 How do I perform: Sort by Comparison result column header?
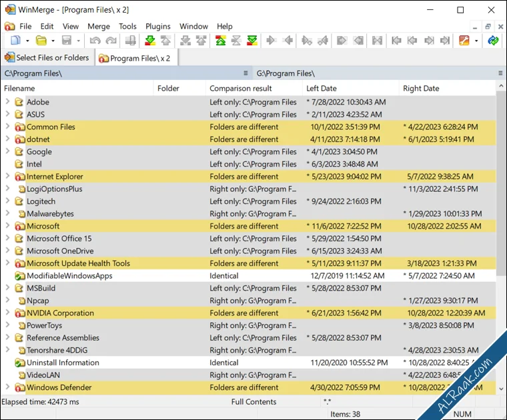click(253, 88)
